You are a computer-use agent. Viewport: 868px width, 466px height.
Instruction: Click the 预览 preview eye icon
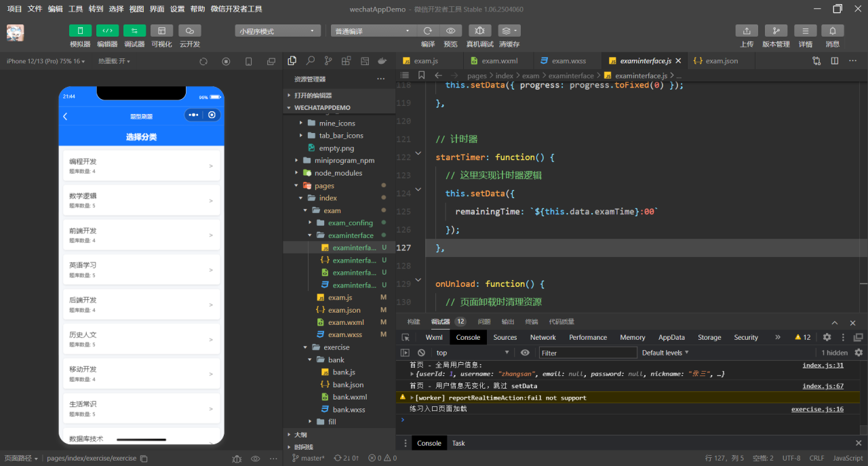(x=450, y=31)
